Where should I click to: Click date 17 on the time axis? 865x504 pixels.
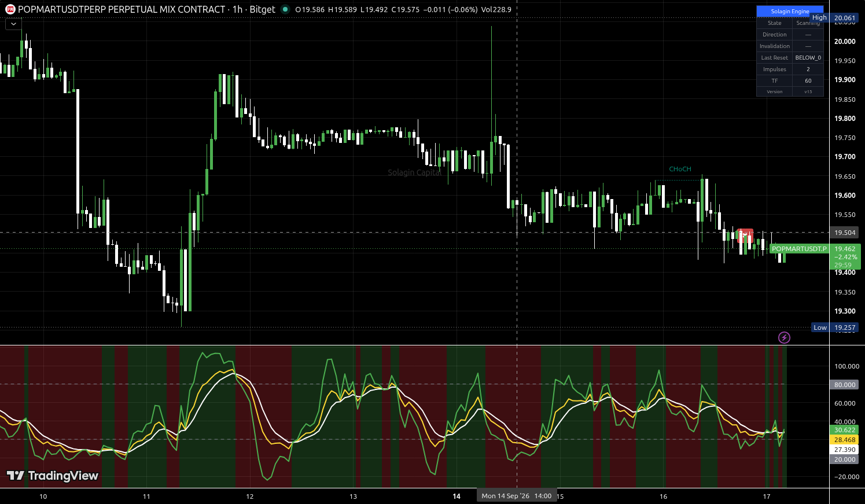coord(767,496)
